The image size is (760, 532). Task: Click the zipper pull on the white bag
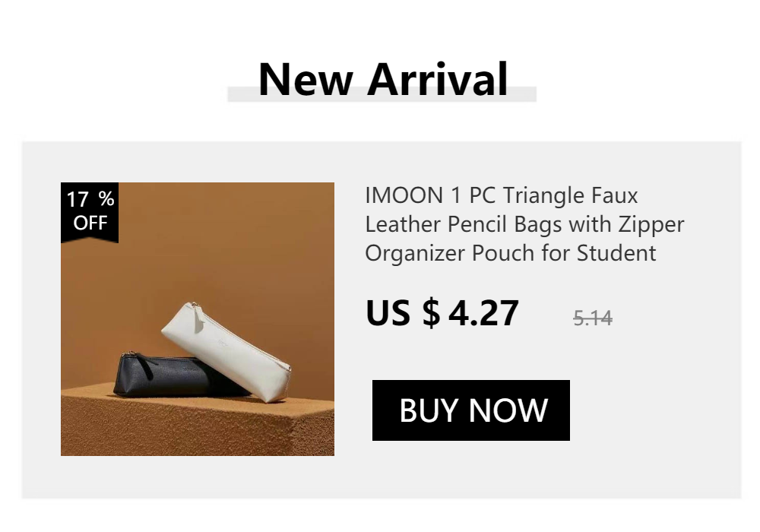click(x=198, y=317)
